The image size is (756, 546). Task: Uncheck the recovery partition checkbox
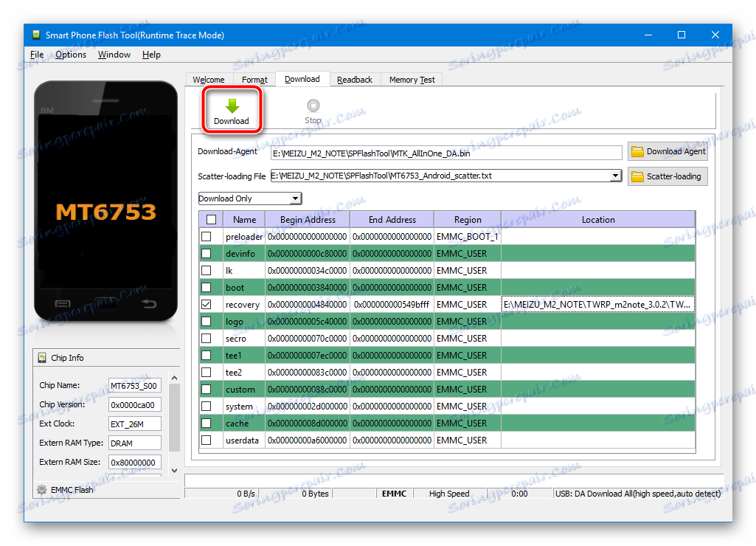[x=207, y=304]
